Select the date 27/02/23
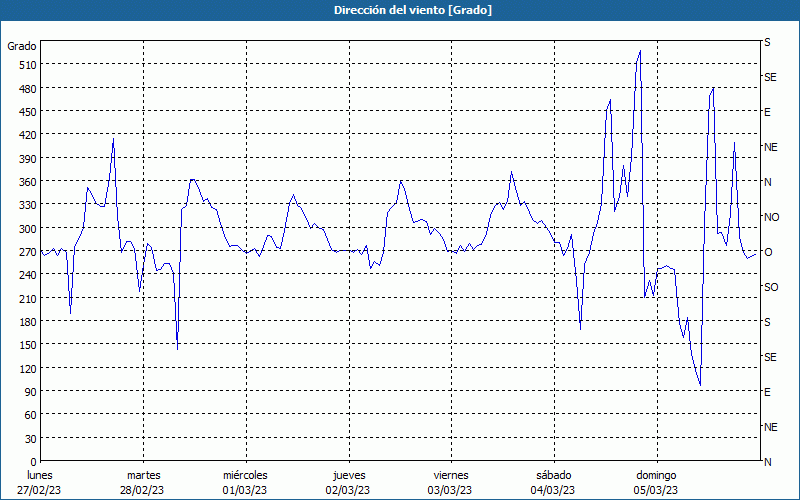The height and width of the screenshot is (500, 800). pos(39,490)
